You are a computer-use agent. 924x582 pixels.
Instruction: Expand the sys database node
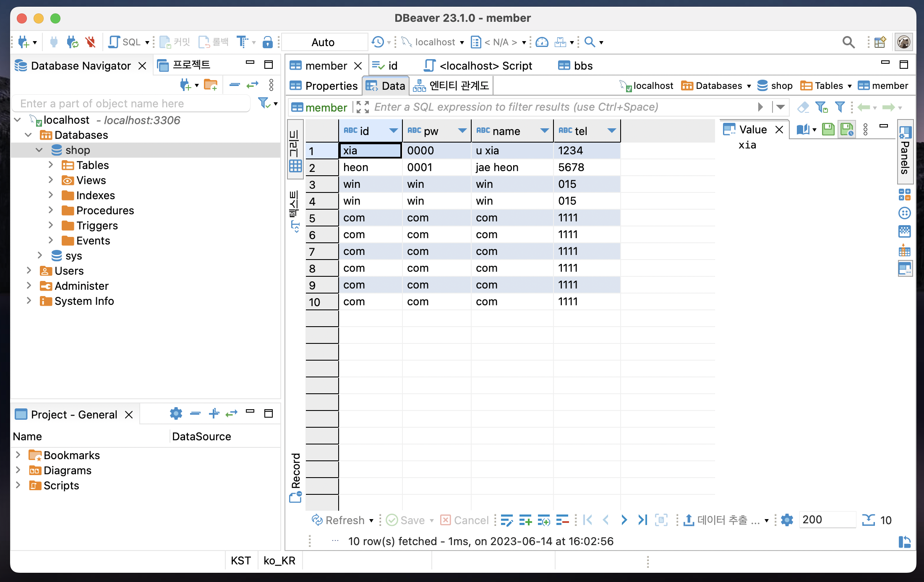(x=40, y=255)
